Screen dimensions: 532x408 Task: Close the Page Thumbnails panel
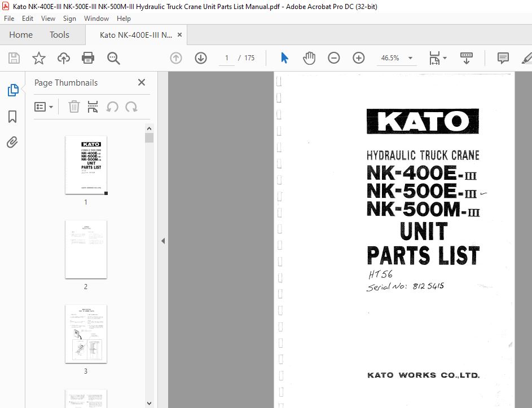point(142,82)
